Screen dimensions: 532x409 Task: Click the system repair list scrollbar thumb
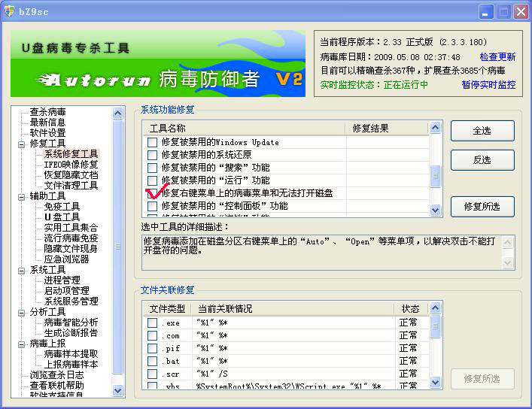pyautogui.click(x=435, y=176)
